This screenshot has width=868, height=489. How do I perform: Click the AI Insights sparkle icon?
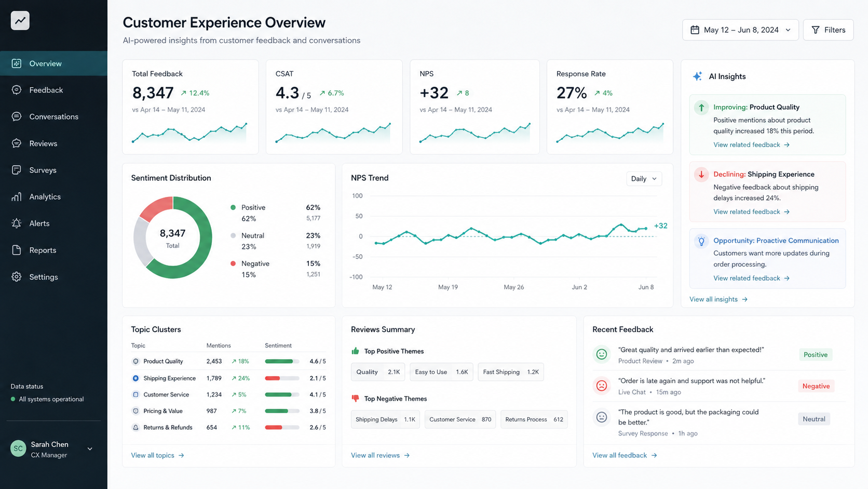698,76
